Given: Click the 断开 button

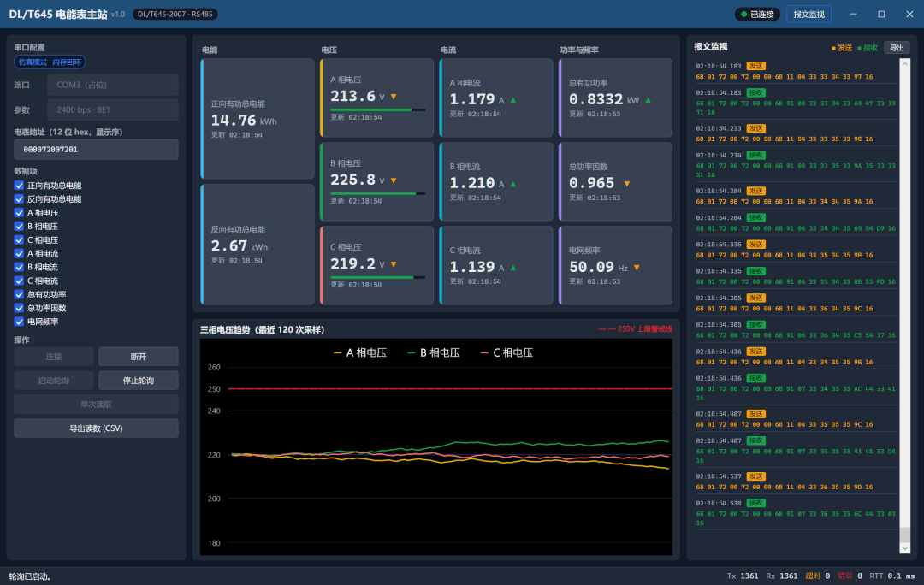Looking at the screenshot, I should point(139,357).
